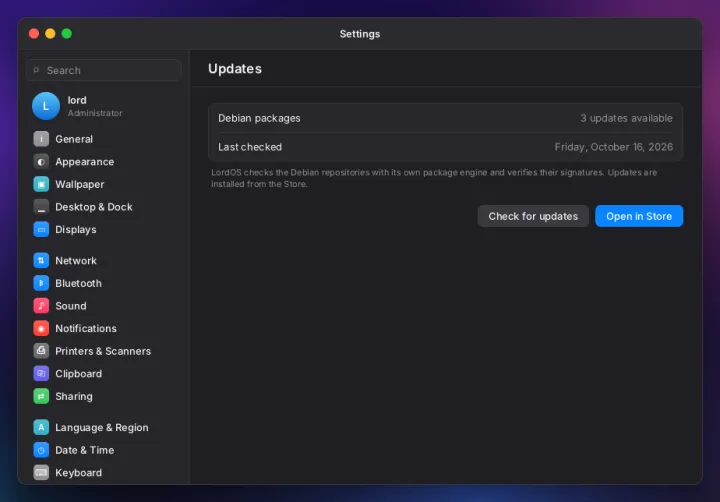Click the Settings window title
This screenshot has width=720, height=502.
(360, 34)
